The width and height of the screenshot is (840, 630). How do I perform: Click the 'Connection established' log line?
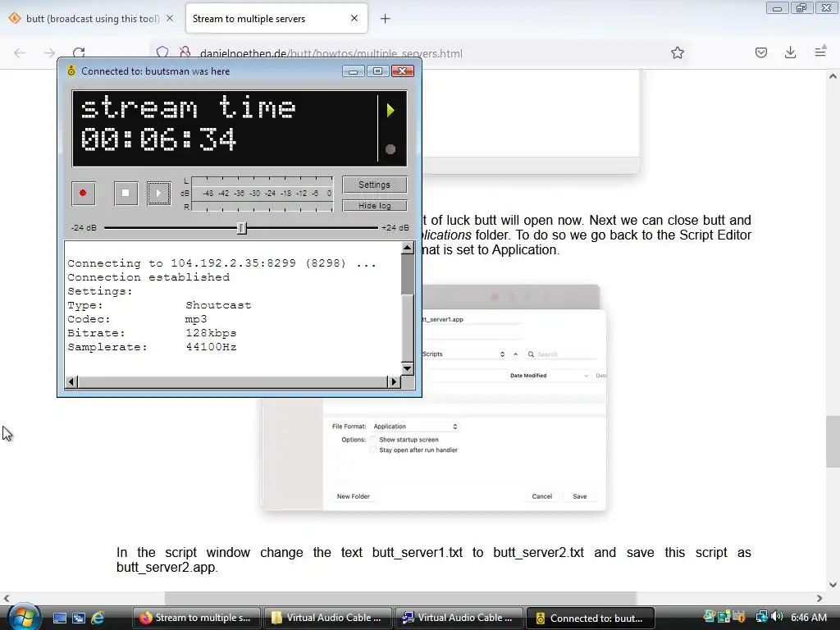[x=148, y=277]
